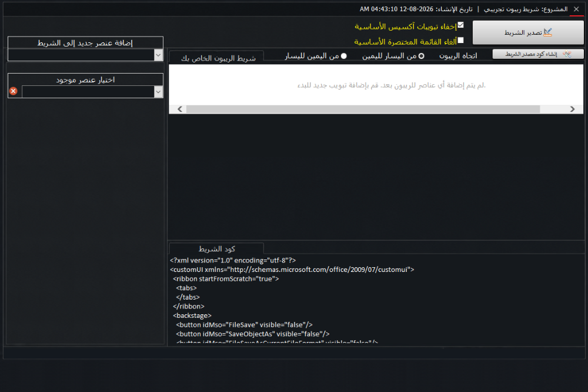Close the project window with the X button

576,9
